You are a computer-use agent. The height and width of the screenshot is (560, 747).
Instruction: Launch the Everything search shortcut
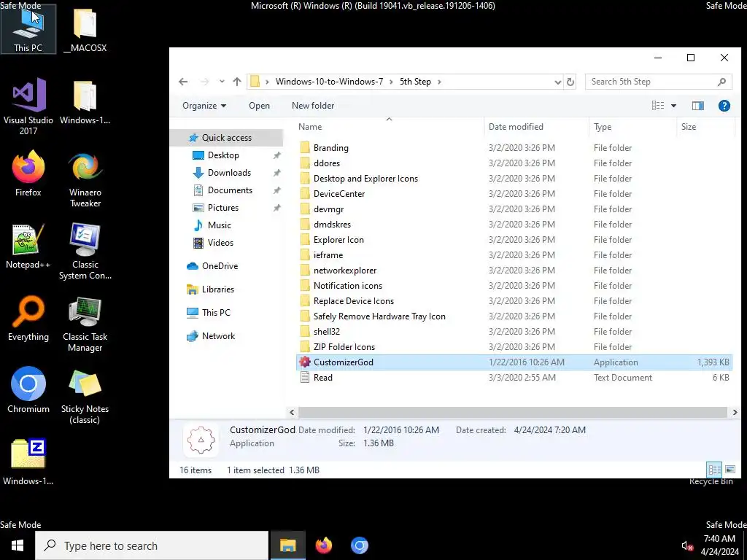click(x=28, y=318)
